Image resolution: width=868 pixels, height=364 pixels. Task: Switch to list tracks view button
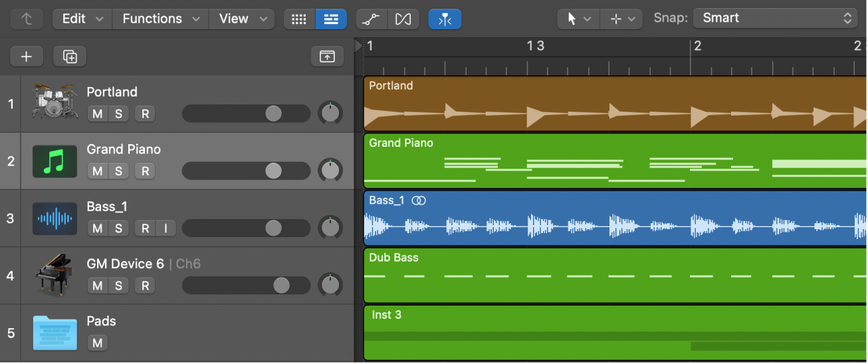pos(331,19)
